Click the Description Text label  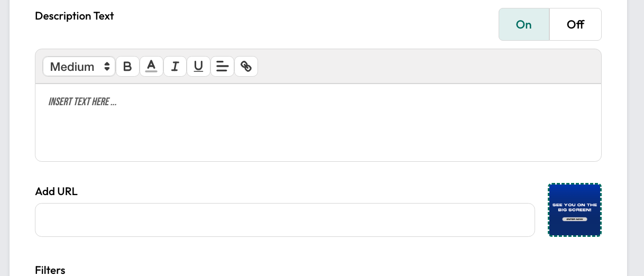(x=75, y=16)
